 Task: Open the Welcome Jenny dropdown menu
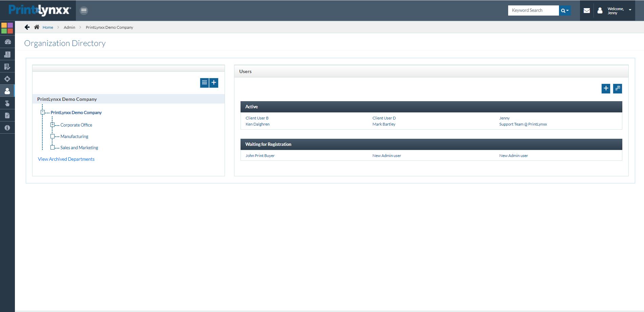click(615, 10)
